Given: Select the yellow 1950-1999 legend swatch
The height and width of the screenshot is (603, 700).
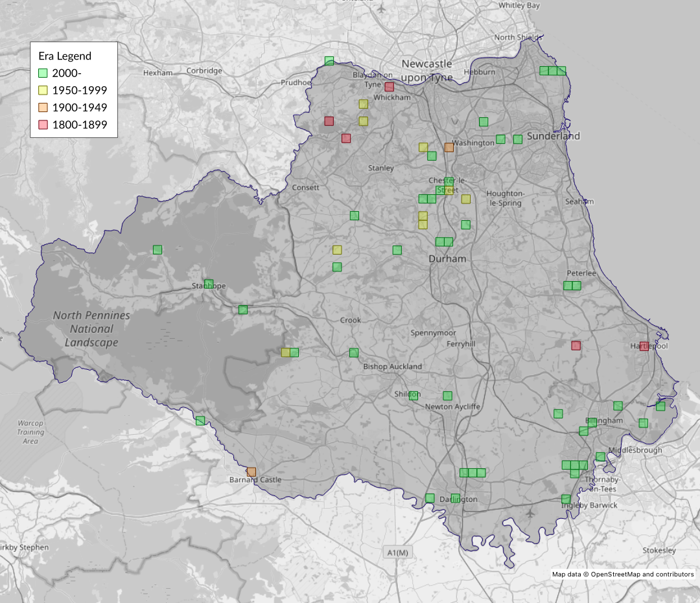Looking at the screenshot, I should pyautogui.click(x=43, y=90).
